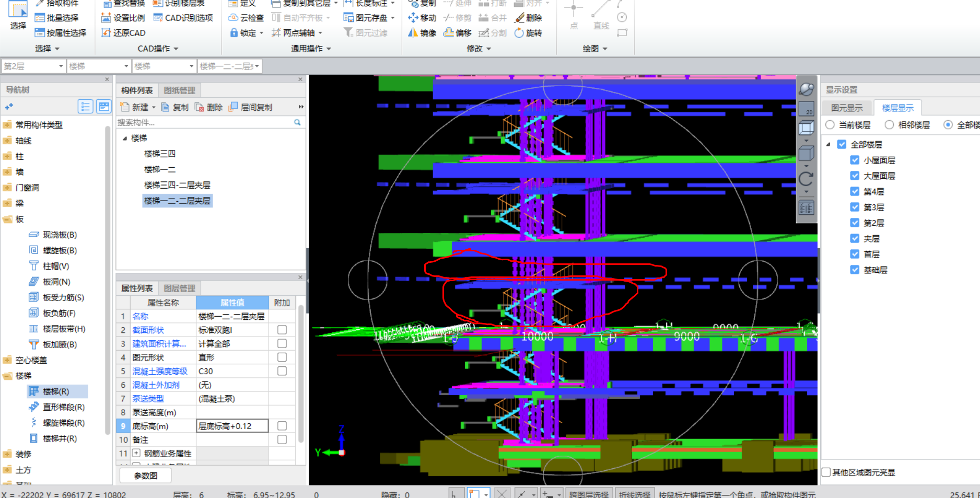Click the 按属性选择 tool
This screenshot has height=498, width=980.
(x=60, y=33)
